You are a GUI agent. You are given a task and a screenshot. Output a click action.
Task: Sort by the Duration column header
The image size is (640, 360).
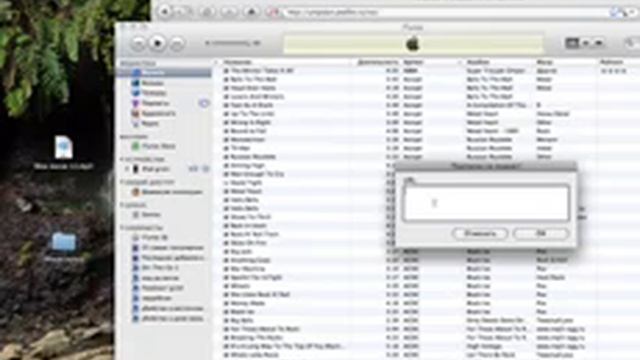click(377, 62)
